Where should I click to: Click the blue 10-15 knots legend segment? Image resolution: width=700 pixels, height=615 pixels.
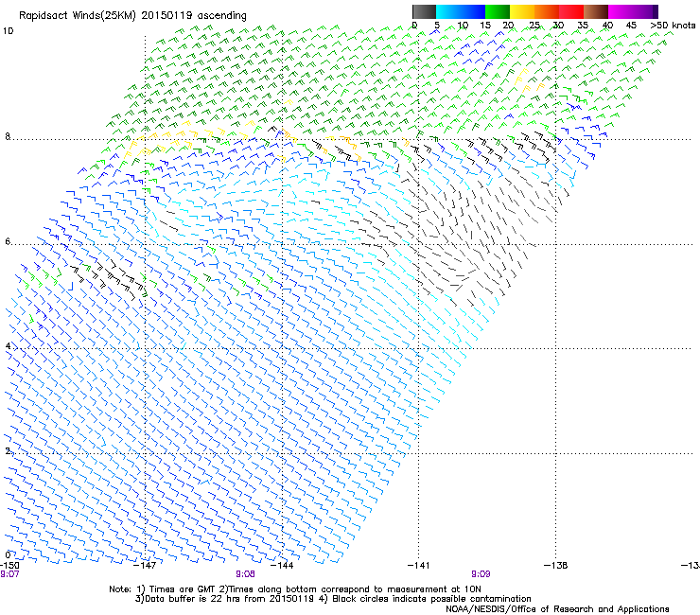point(473,11)
